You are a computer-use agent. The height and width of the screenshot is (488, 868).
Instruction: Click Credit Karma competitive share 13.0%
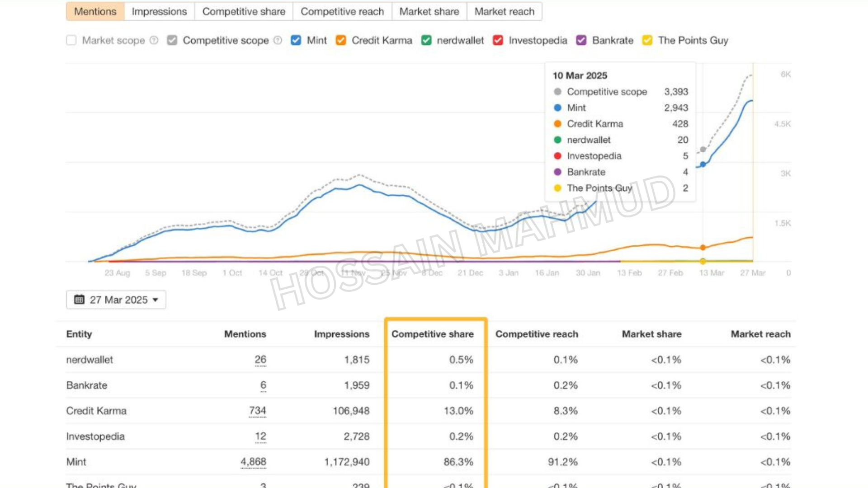458,411
